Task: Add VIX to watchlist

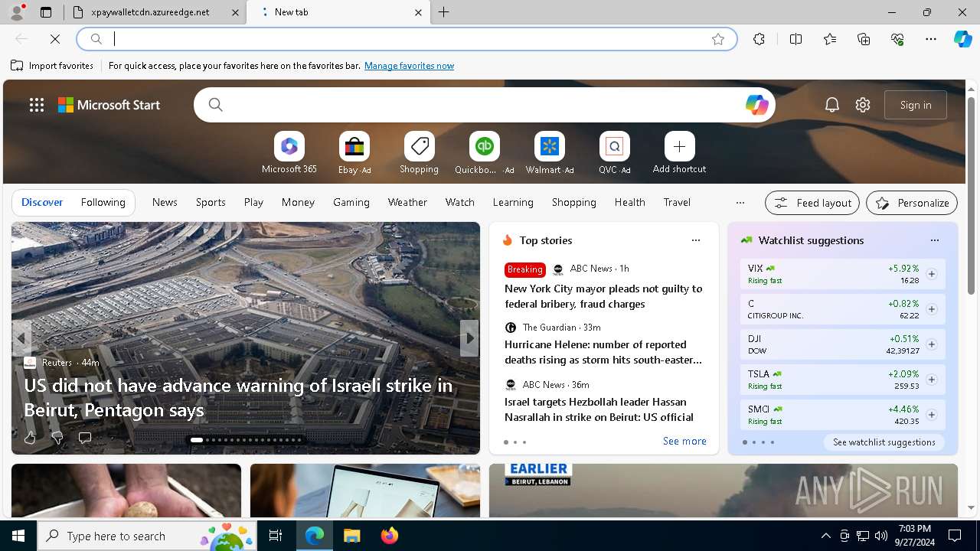Action: pyautogui.click(x=931, y=274)
